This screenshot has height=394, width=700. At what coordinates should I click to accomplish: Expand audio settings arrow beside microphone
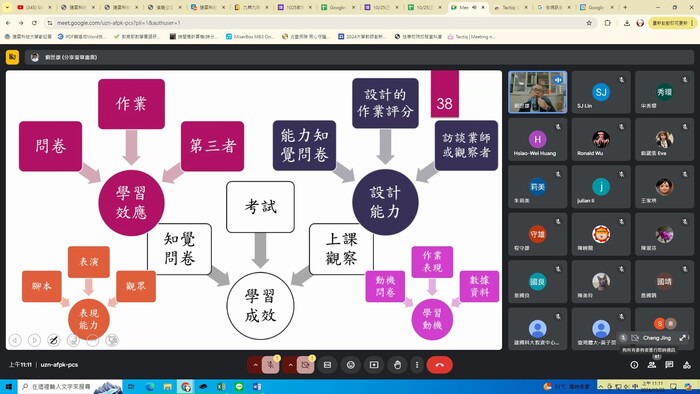pyautogui.click(x=255, y=365)
